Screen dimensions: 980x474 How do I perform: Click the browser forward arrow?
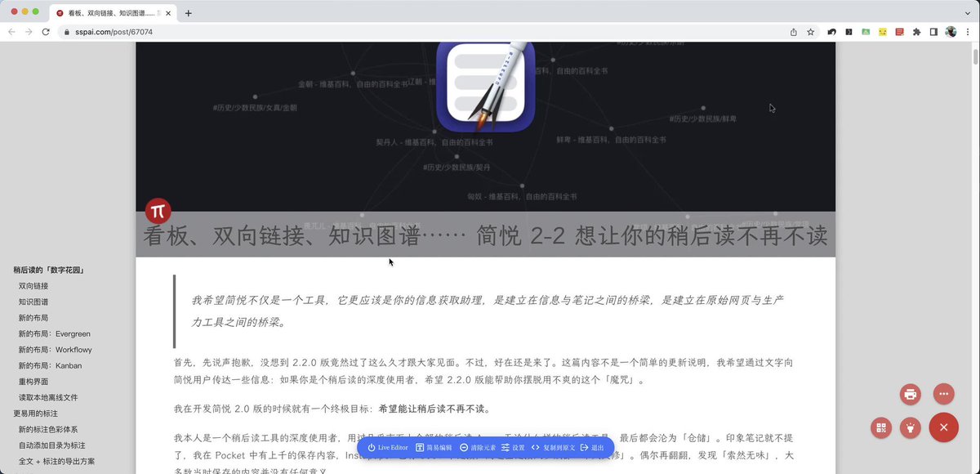(29, 32)
